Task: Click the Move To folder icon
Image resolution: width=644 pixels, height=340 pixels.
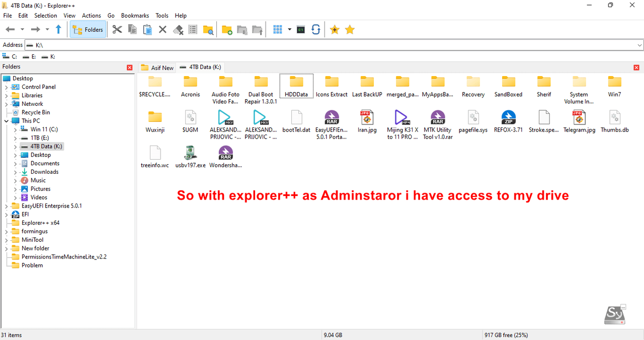Action: click(x=257, y=30)
